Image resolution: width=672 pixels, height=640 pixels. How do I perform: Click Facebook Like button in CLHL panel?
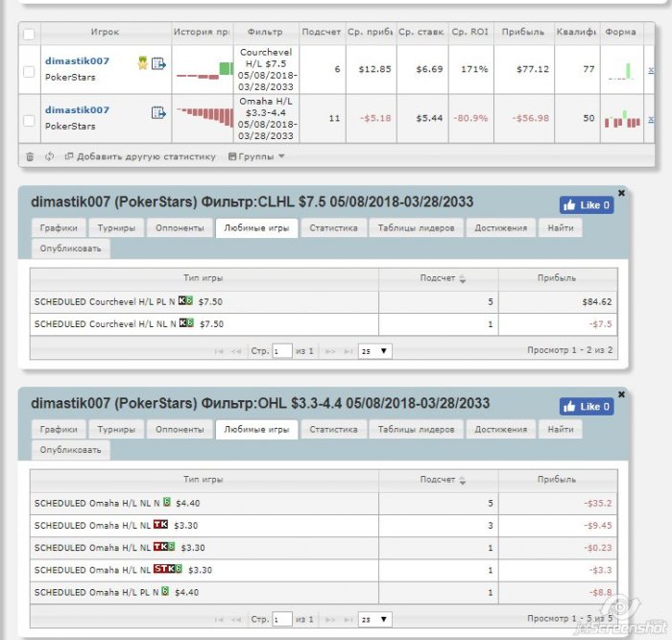586,205
